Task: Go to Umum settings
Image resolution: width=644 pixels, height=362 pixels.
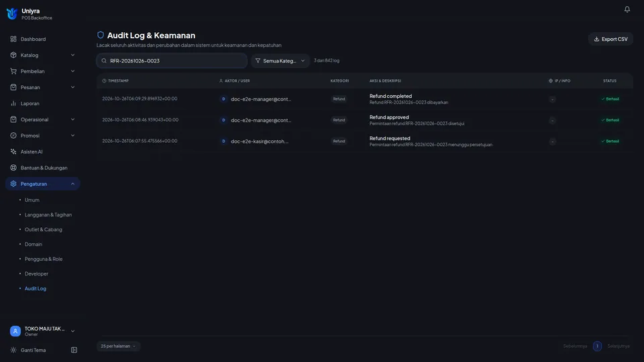Action: coord(32,200)
